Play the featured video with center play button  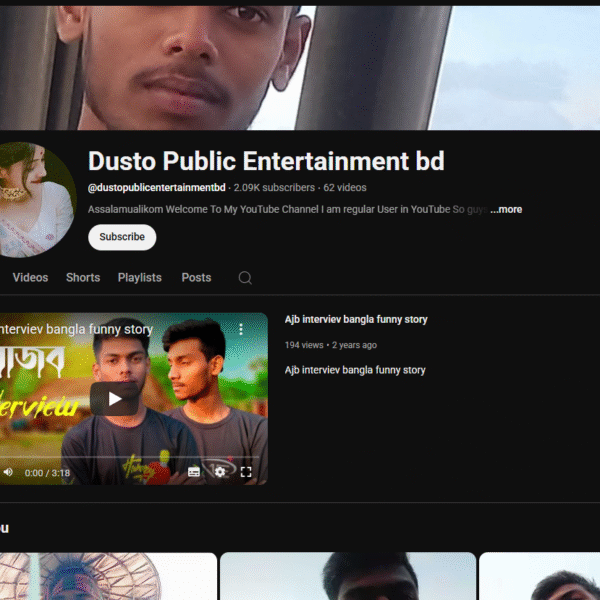[114, 399]
